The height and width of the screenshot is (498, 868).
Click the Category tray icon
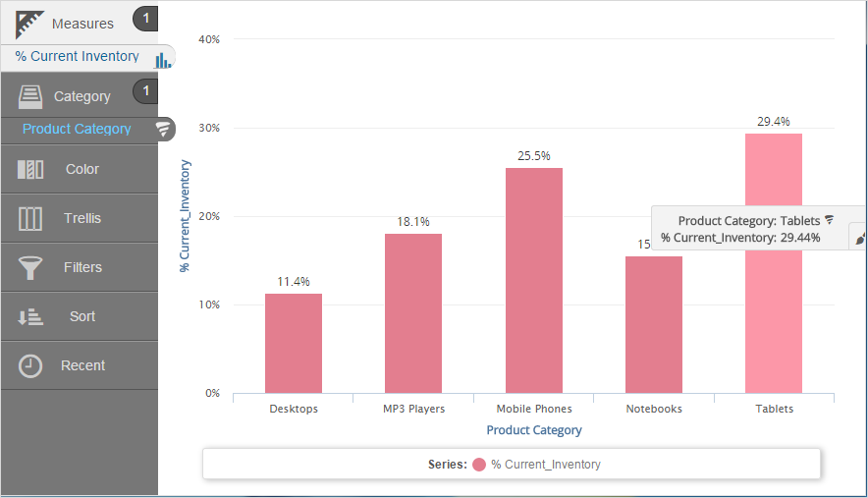point(30,96)
